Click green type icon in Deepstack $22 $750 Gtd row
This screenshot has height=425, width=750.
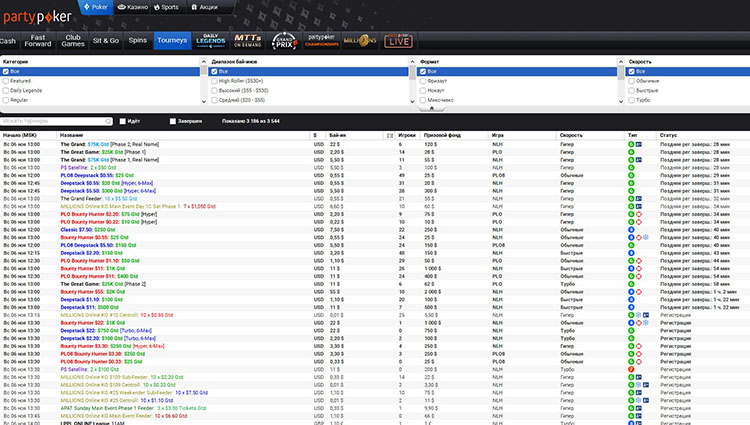tap(631, 330)
